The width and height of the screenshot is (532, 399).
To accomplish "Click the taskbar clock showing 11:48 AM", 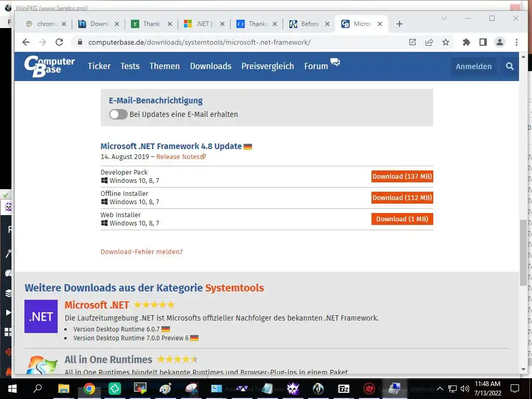I will pos(487,389).
